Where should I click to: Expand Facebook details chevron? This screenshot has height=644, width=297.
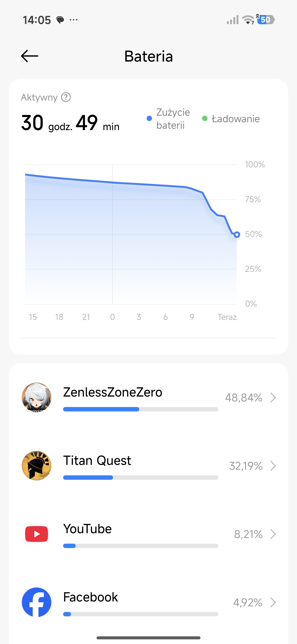pos(273,602)
